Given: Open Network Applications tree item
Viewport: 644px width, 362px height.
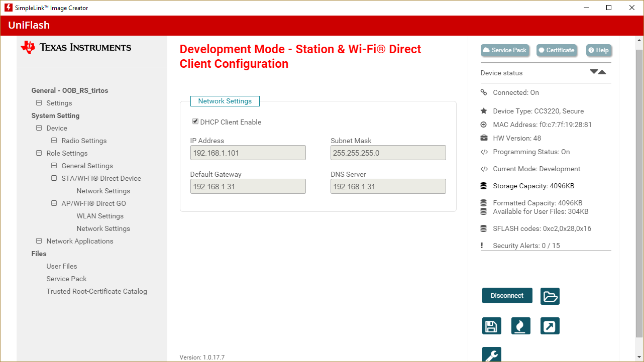Looking at the screenshot, I should tap(80, 241).
